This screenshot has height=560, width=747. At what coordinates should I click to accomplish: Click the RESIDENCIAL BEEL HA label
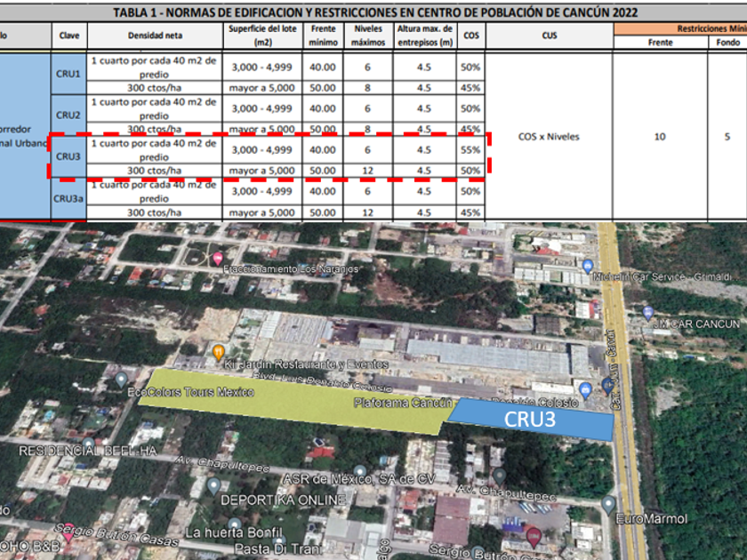pos(87,451)
